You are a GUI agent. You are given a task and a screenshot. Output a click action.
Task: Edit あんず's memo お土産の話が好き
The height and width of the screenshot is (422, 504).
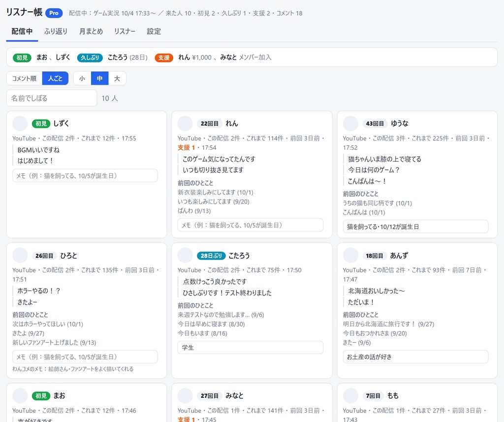coord(415,357)
